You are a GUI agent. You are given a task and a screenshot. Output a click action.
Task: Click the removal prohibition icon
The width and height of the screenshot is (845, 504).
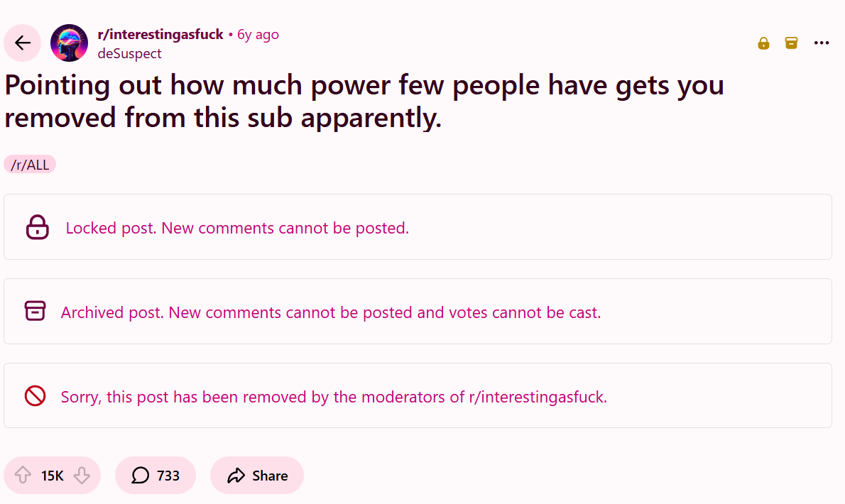pyautogui.click(x=35, y=396)
